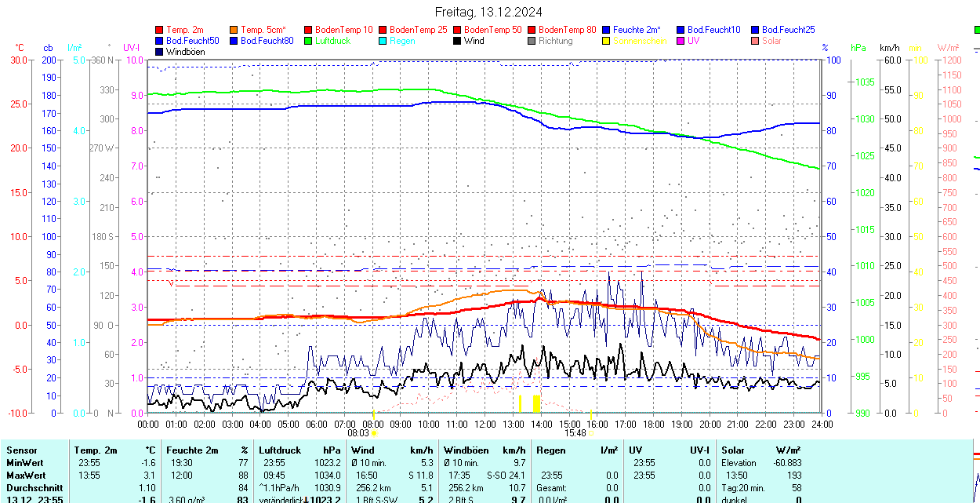Viewport: 980px width, 503px height.
Task: Click the yellow Sonnenschein legend marker
Action: (x=606, y=41)
